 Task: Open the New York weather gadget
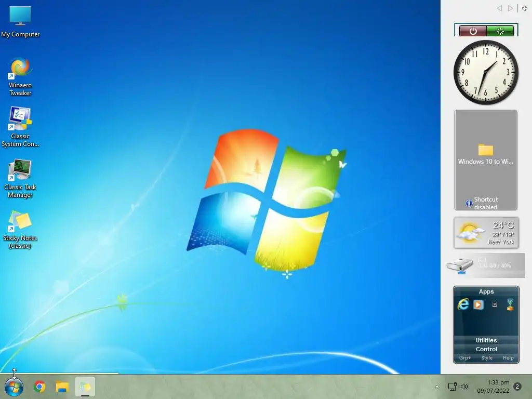486,233
